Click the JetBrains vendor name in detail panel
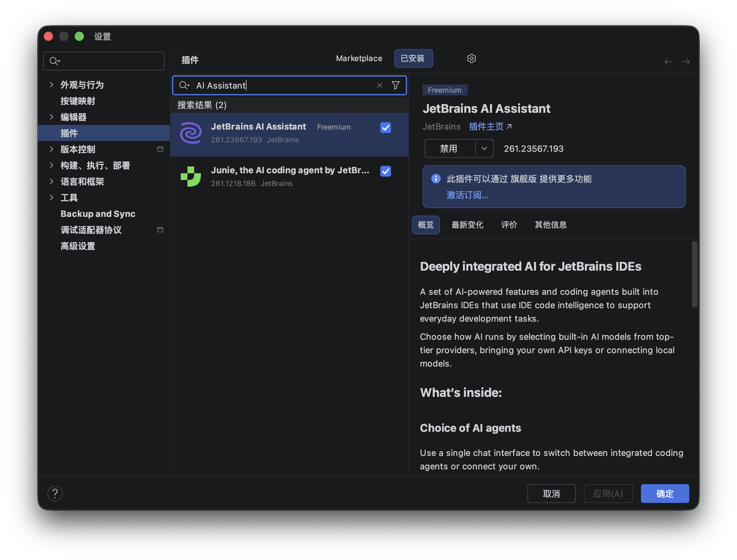This screenshot has width=737, height=560. 441,127
